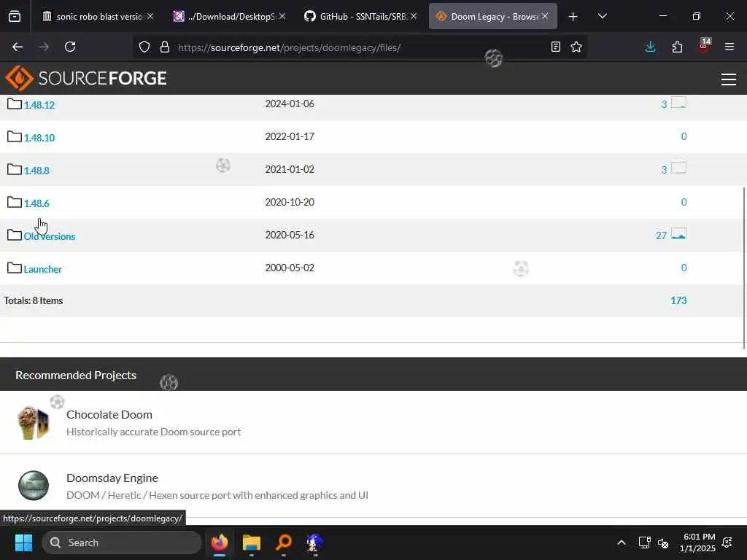Open the Old versions folder link
This screenshot has height=560, width=747.
tap(50, 237)
